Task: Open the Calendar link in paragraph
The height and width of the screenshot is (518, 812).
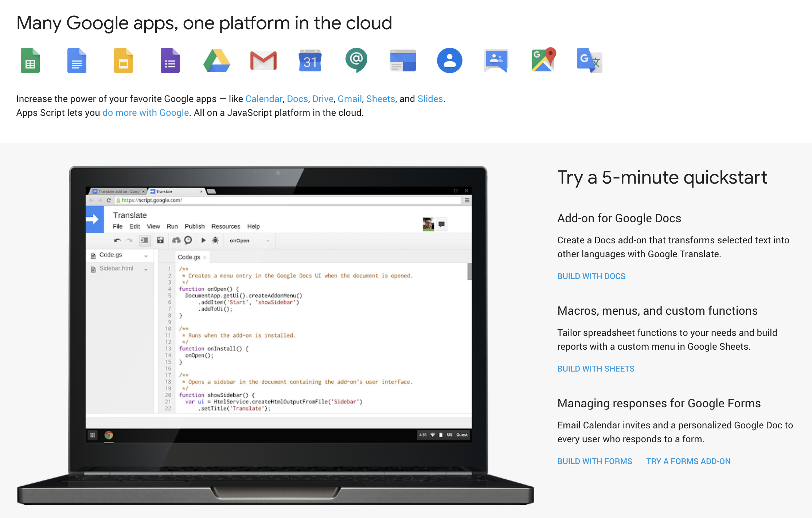Action: (x=263, y=99)
